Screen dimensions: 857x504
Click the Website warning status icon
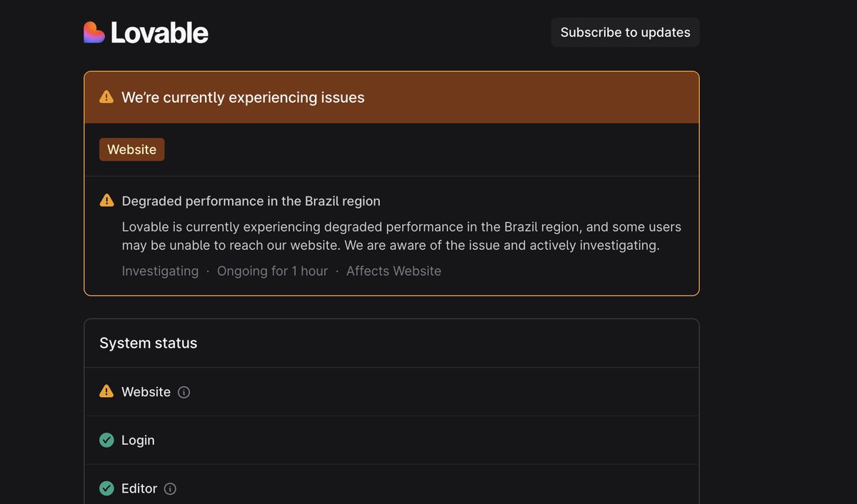tap(106, 391)
